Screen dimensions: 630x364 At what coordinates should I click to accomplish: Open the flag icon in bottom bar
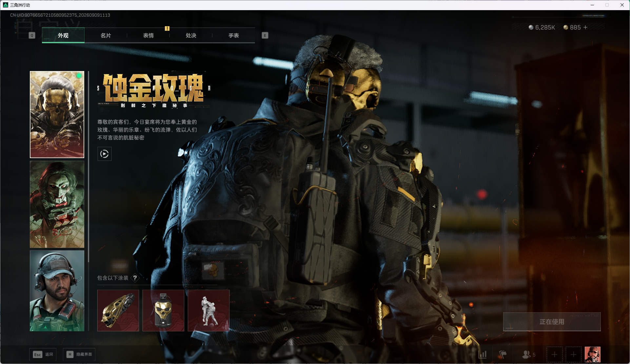coord(502,355)
